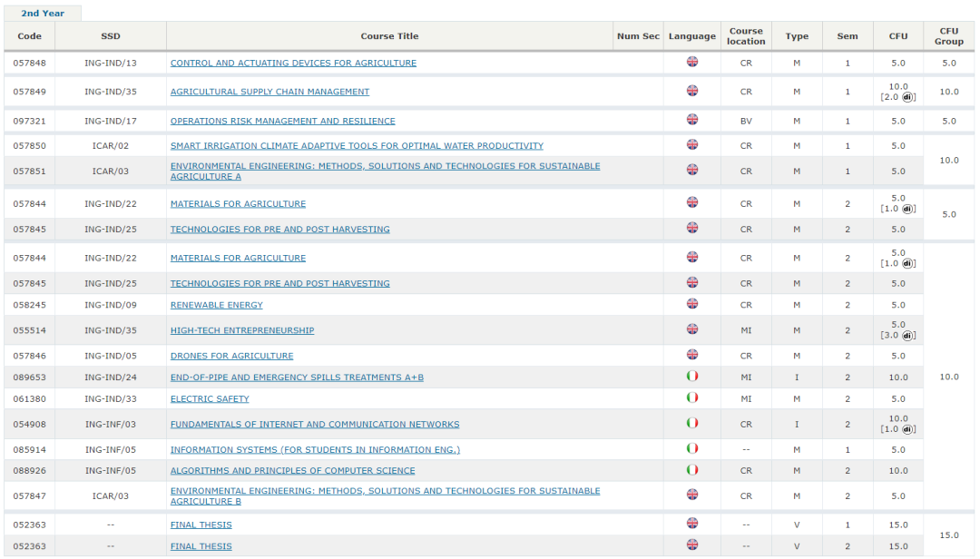Click UK flag in Final Thesis semester 2 row
The width and height of the screenshot is (980, 559).
[692, 544]
